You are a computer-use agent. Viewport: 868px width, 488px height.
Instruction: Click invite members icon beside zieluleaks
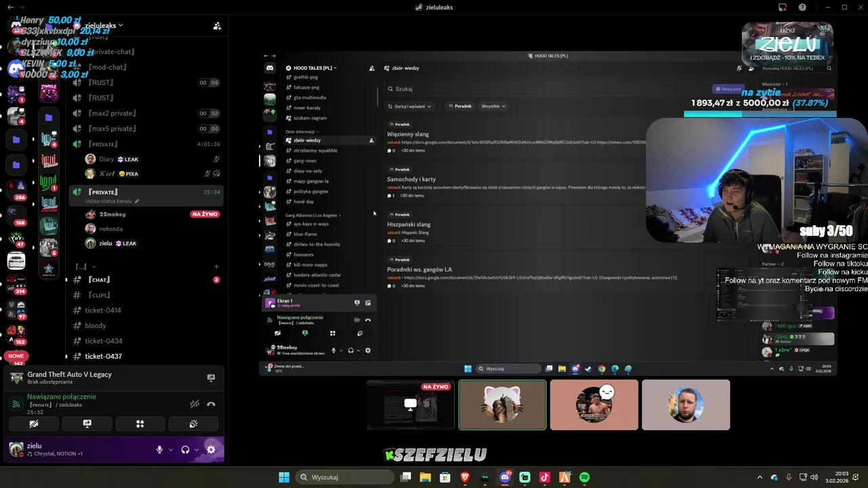[217, 26]
